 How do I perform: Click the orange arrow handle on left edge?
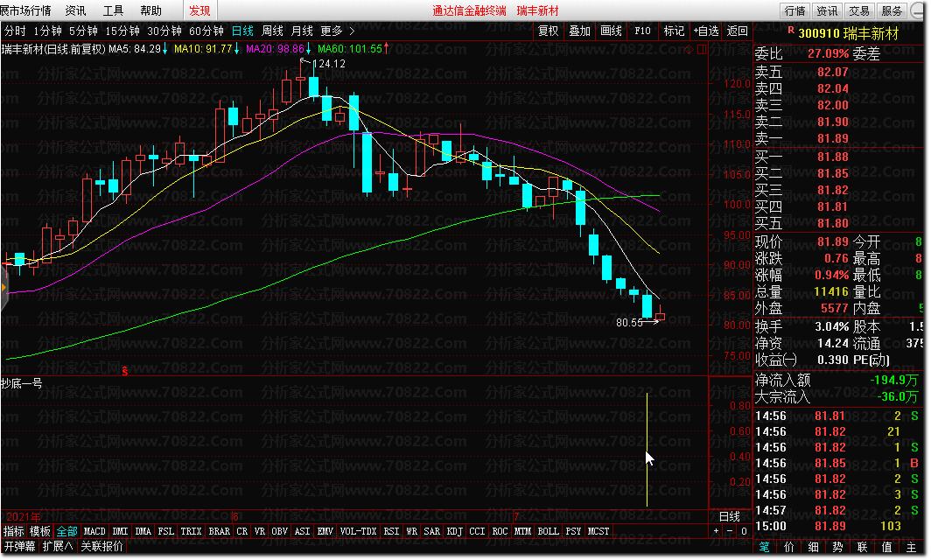3,288
